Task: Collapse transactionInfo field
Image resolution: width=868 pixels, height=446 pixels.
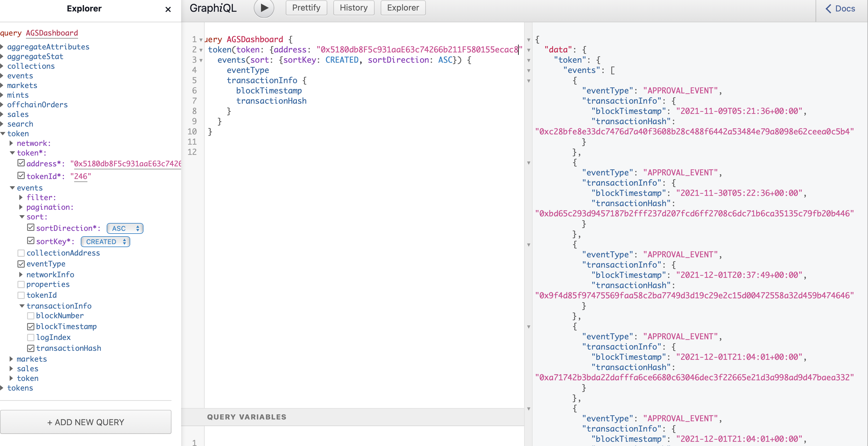Action: coord(22,306)
